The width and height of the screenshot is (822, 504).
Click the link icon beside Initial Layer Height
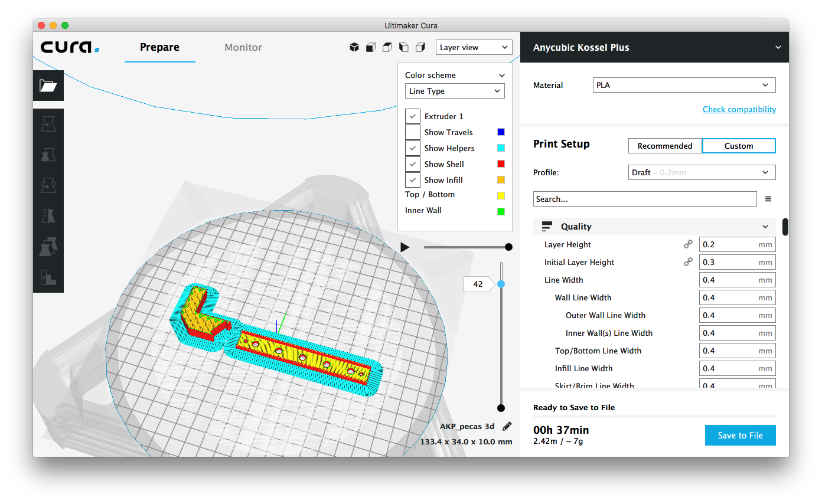click(688, 262)
